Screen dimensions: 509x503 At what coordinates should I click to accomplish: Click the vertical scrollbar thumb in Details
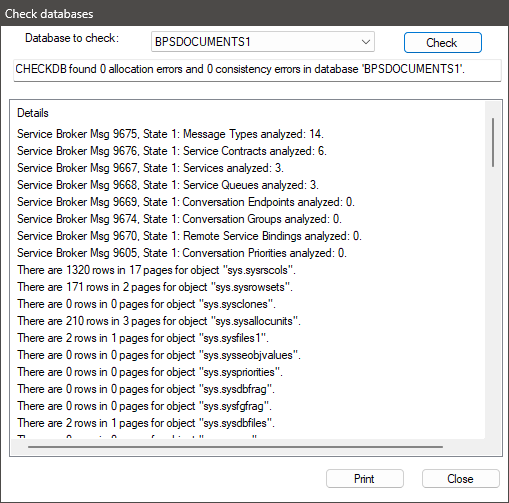pyautogui.click(x=493, y=142)
